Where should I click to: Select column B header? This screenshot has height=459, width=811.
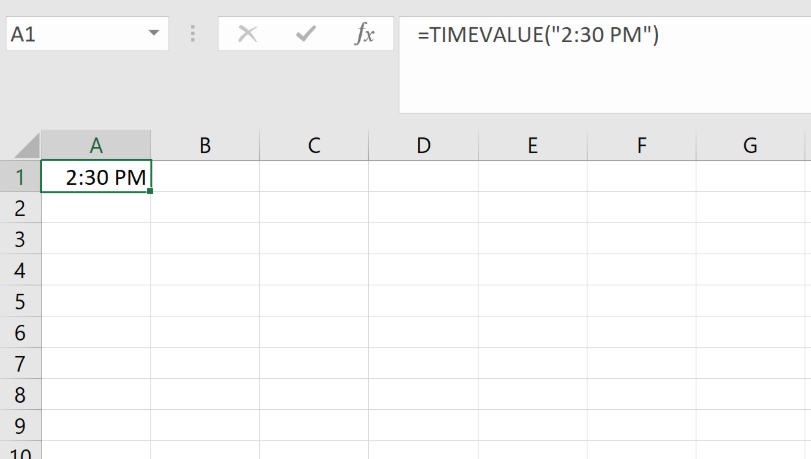pyautogui.click(x=205, y=145)
